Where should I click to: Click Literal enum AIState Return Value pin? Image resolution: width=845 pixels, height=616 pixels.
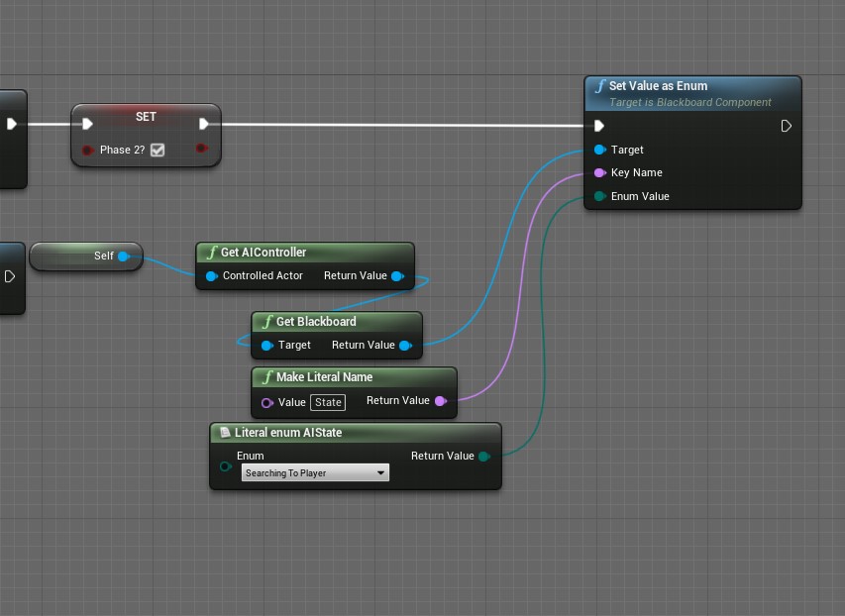(483, 457)
